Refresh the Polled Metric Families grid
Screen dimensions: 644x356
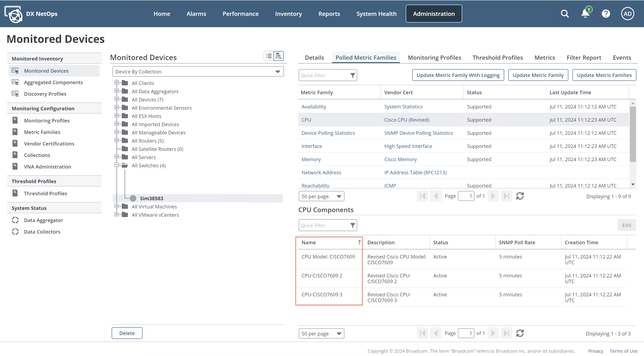coord(520,196)
